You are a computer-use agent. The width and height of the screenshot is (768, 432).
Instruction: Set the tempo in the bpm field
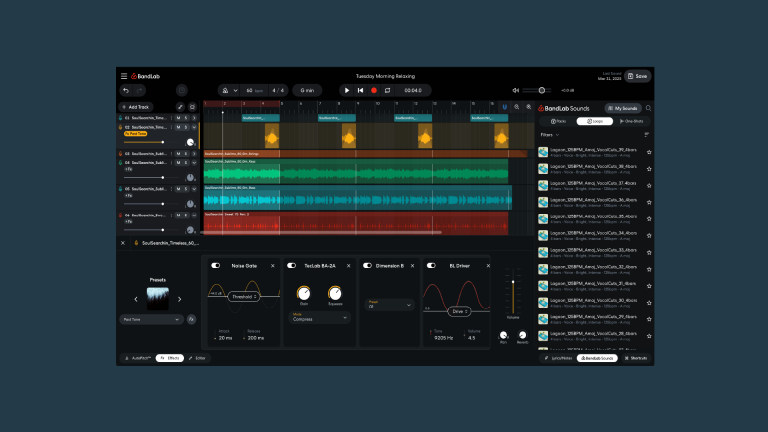[x=254, y=91]
